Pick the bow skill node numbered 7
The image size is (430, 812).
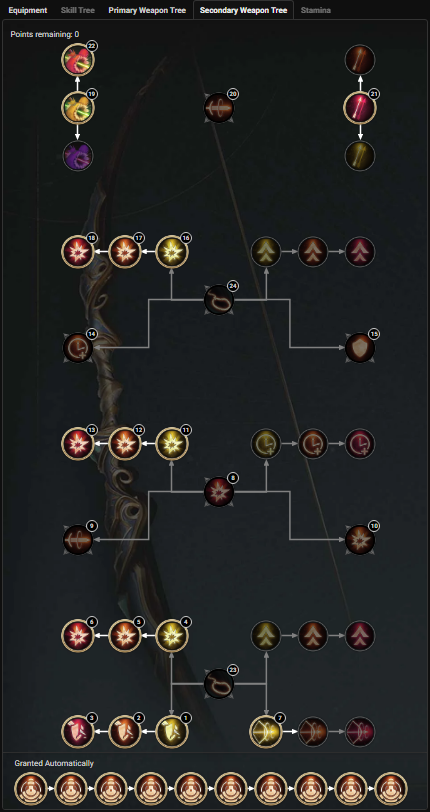(266, 732)
